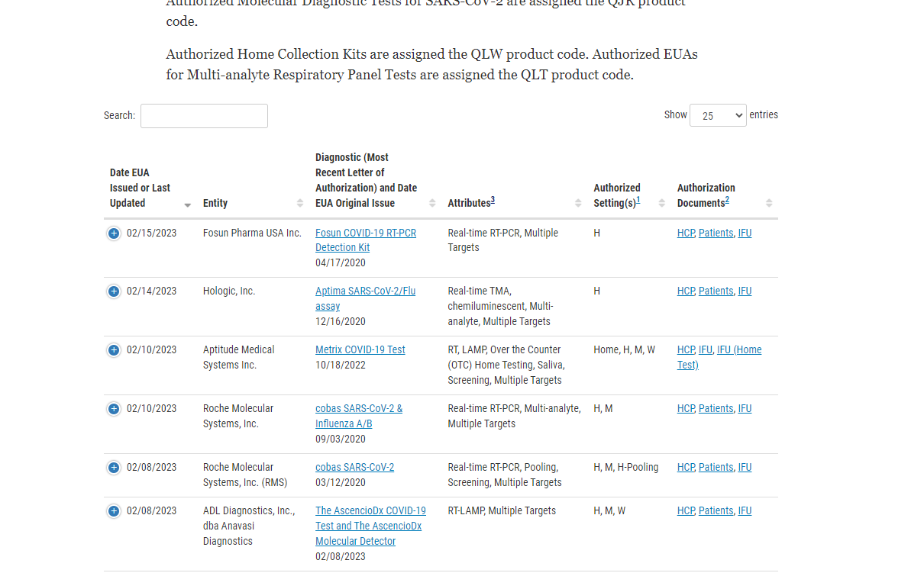This screenshot has height=573, width=924.
Task: Click the Entity column header text
Action: (x=215, y=203)
